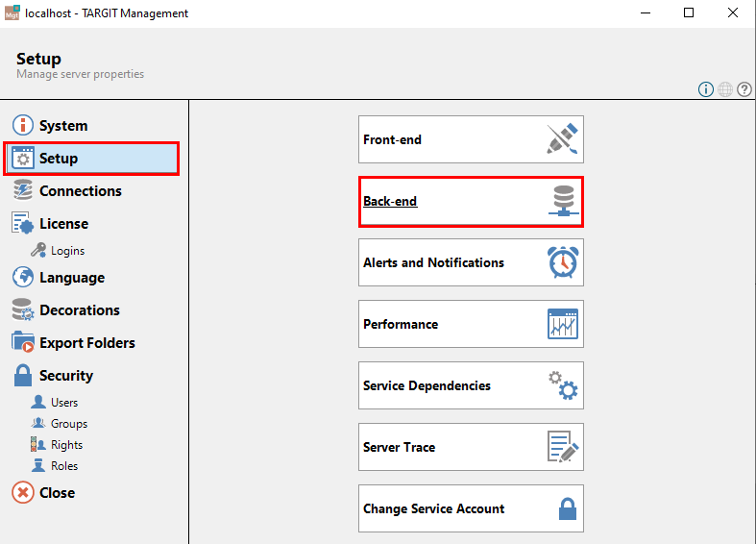756x544 pixels.
Task: Click the Export Folders folder icon
Action: [x=23, y=342]
